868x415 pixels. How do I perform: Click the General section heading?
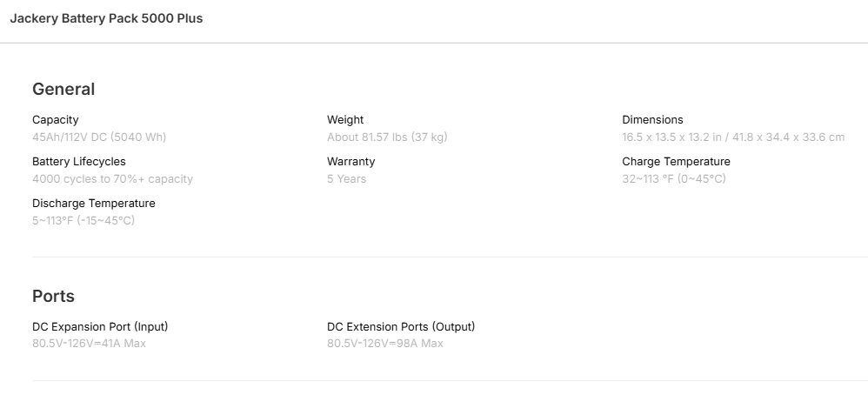(63, 89)
